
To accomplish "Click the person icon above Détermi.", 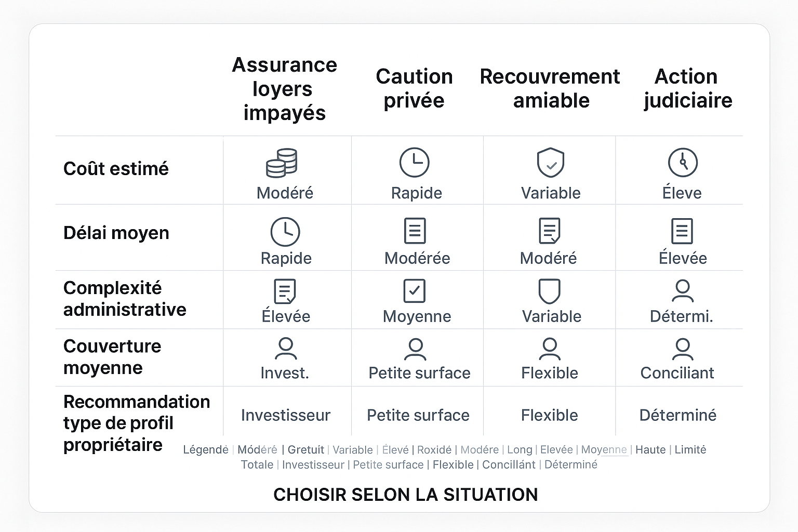I will (x=682, y=291).
